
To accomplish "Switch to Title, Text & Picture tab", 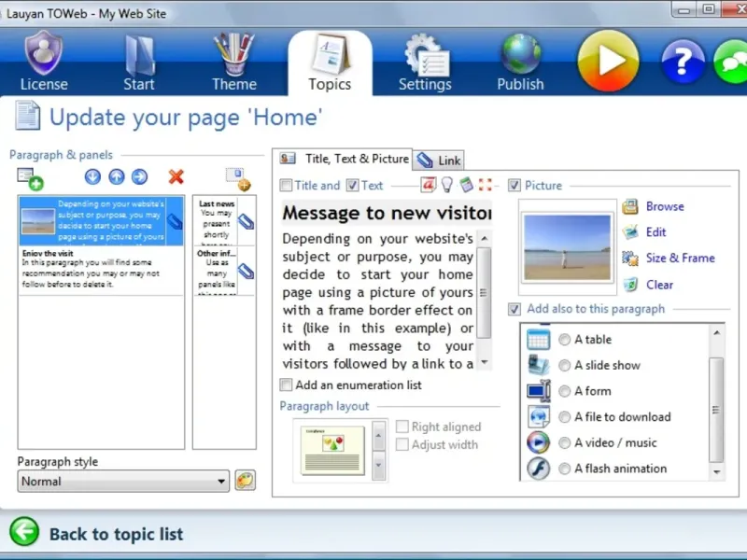I will (x=343, y=159).
